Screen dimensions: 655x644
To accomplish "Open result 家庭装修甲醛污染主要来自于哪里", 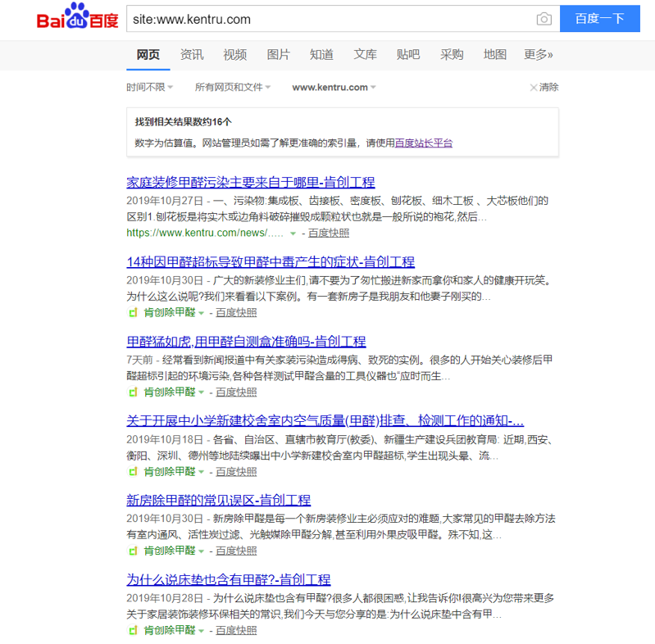I will [x=251, y=183].
